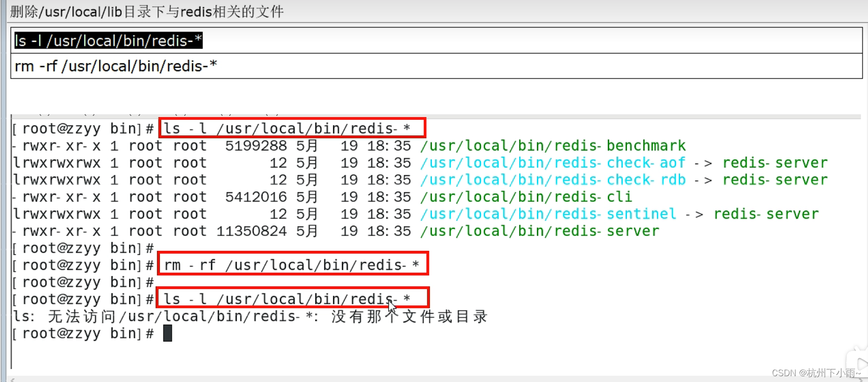Click the play icon at bottom right corner
Viewport: 868px width, 382px height.
[x=860, y=363]
